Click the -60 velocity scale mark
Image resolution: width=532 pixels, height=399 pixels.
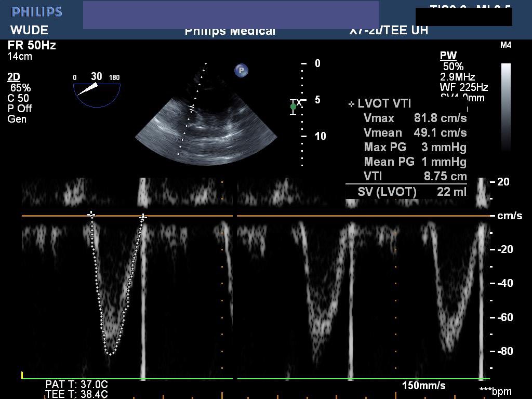tap(505, 317)
